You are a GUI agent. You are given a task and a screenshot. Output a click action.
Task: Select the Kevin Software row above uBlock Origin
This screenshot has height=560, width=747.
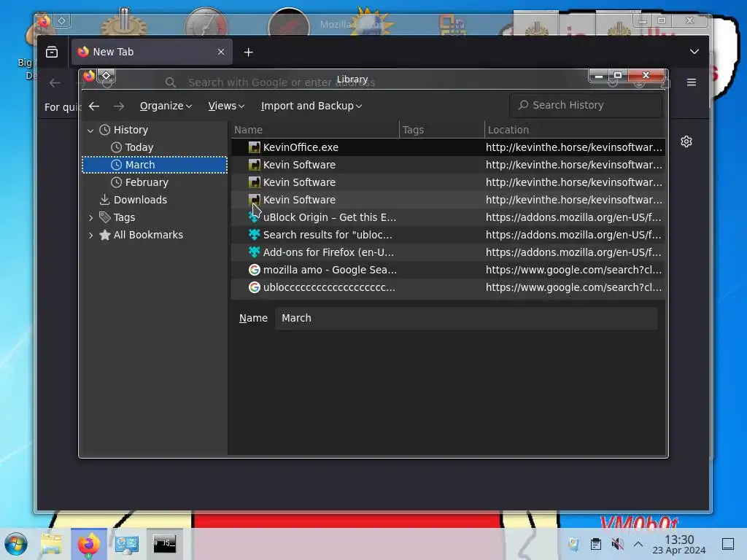pos(448,200)
